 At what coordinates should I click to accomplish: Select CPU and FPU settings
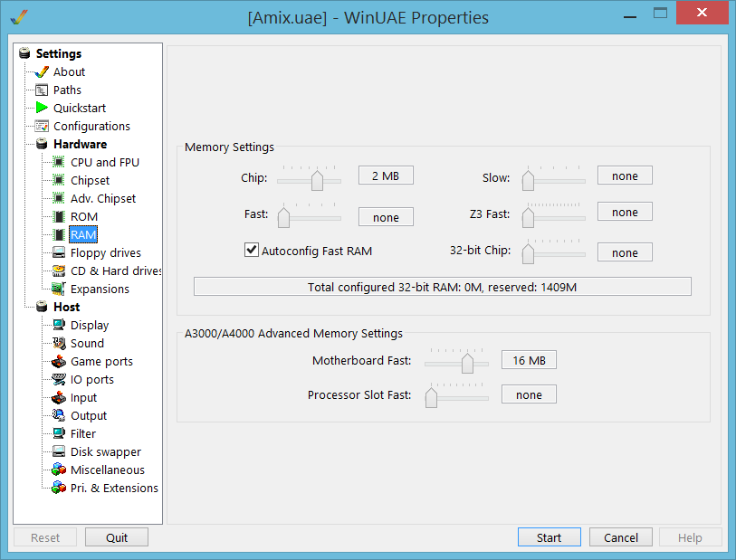tap(105, 162)
